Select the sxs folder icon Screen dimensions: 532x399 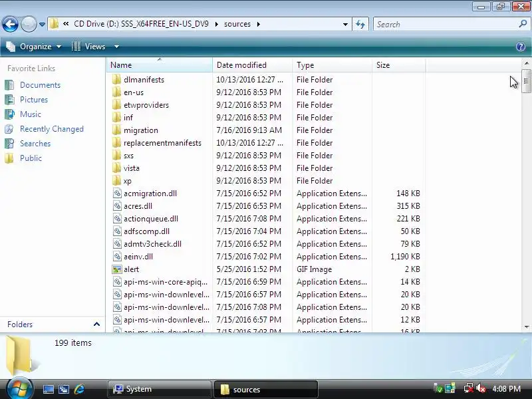pyautogui.click(x=116, y=156)
